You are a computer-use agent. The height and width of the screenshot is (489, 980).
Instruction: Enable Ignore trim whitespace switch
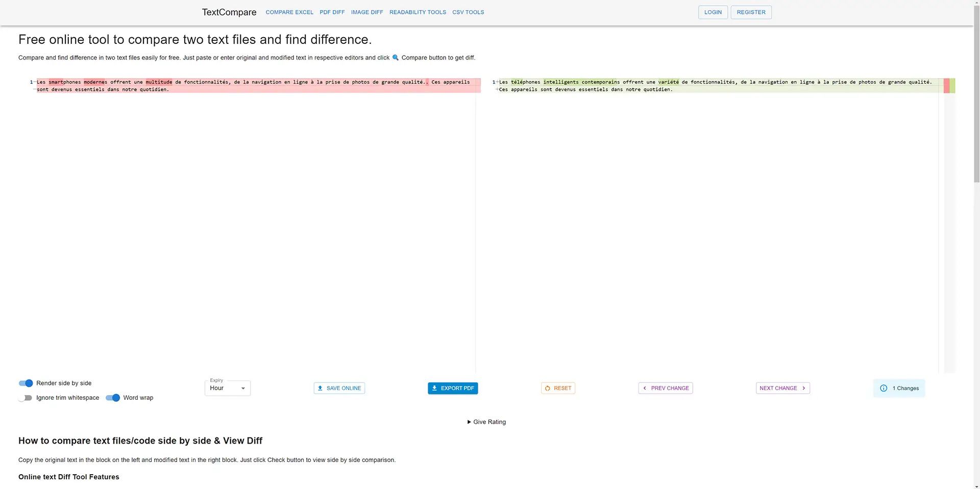pyautogui.click(x=26, y=398)
